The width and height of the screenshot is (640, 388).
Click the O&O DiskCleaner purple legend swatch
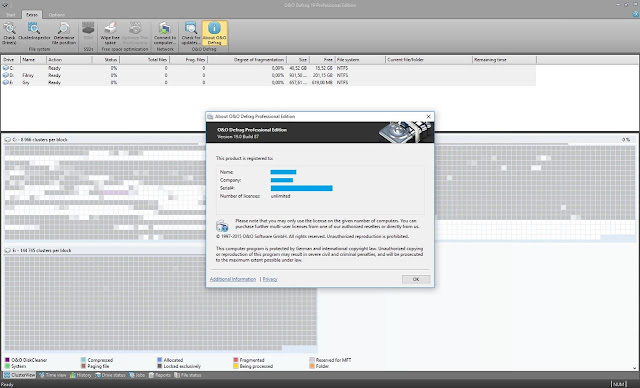coord(7,360)
